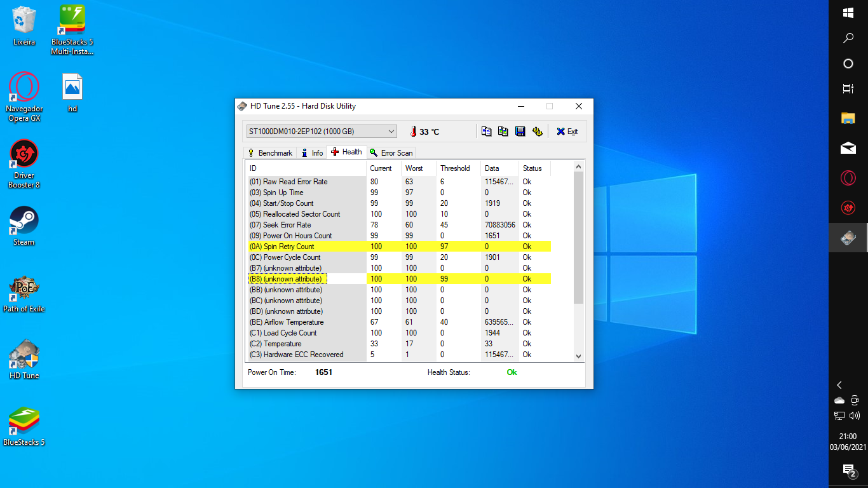This screenshot has height=488, width=868.
Task: Click the Threshold column header
Action: coord(458,168)
